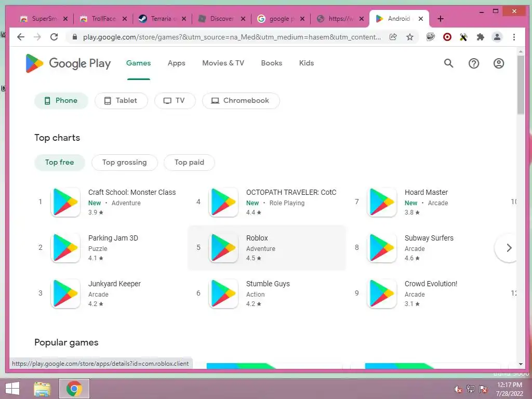
Task: Click Subway Surfers app icon
Action: 382,248
